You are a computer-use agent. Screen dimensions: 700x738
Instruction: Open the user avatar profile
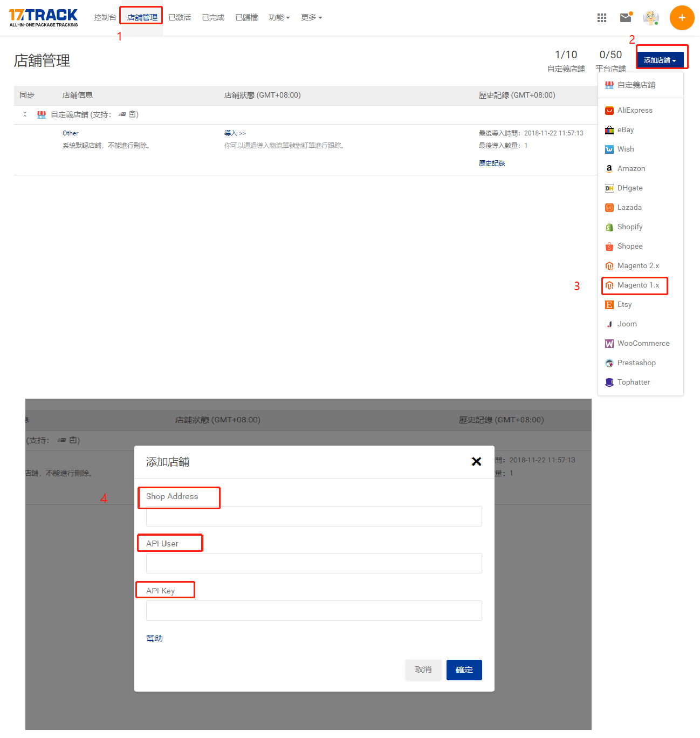[x=651, y=18]
